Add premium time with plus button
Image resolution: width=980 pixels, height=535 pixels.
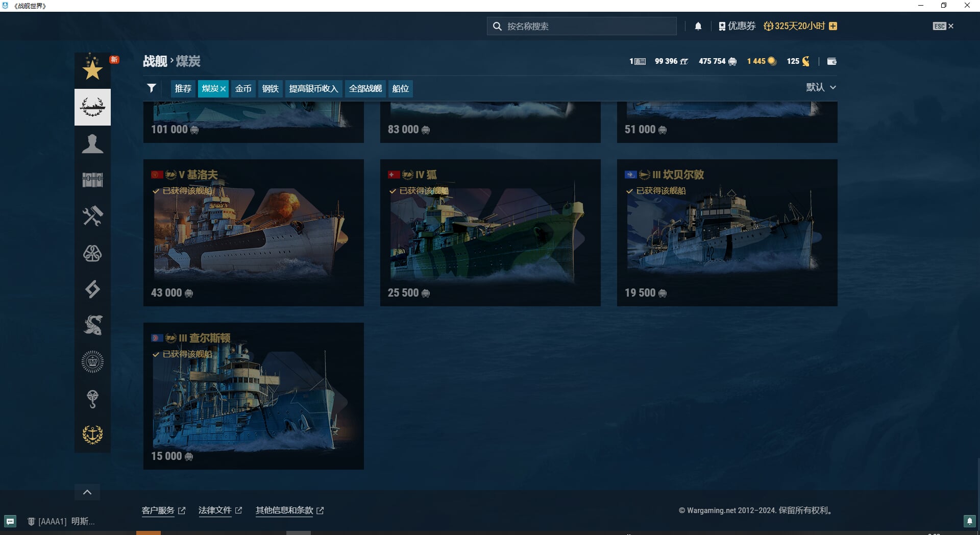[833, 26]
